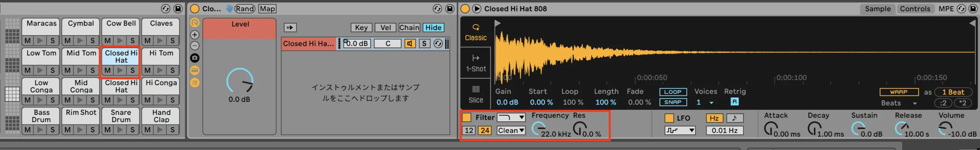Click the auto-select chain icon
Viewport: 980px width, 150px height.
coord(290,27)
